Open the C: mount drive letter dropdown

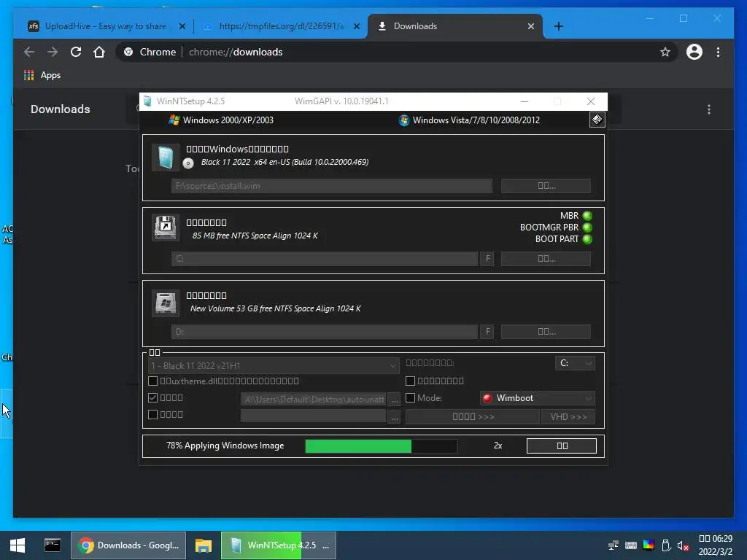(x=575, y=363)
